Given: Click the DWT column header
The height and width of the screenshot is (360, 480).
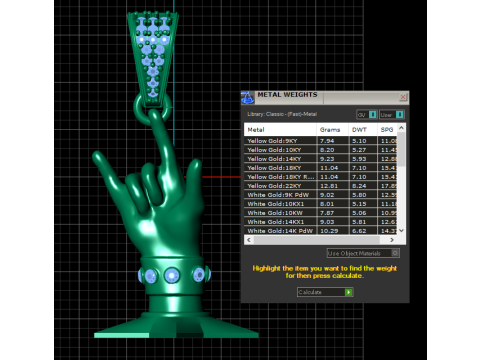Looking at the screenshot, I should tap(363, 130).
